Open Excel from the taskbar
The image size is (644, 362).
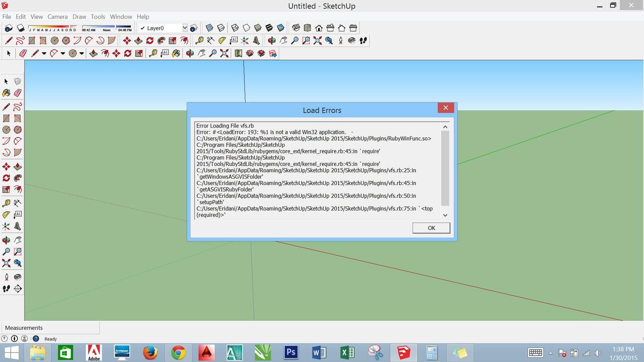tap(347, 352)
